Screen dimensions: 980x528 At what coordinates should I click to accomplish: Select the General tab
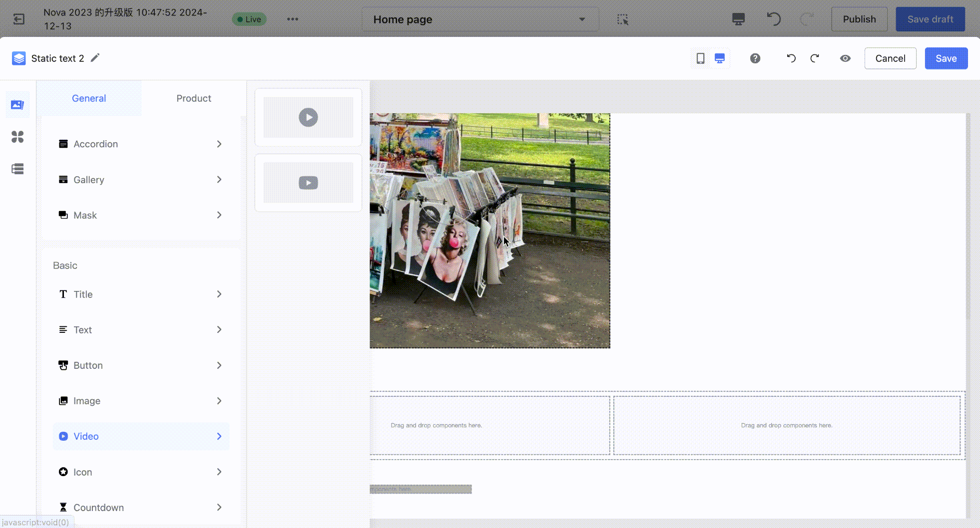(89, 98)
